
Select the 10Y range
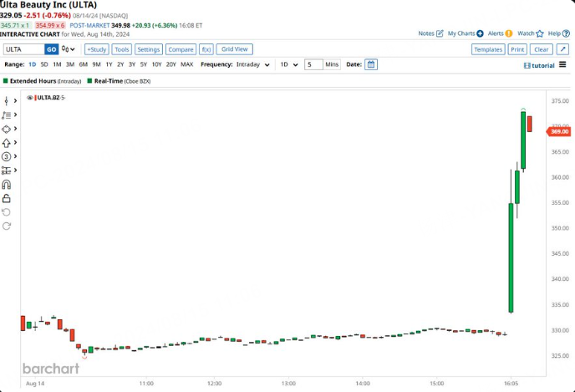pyautogui.click(x=156, y=64)
